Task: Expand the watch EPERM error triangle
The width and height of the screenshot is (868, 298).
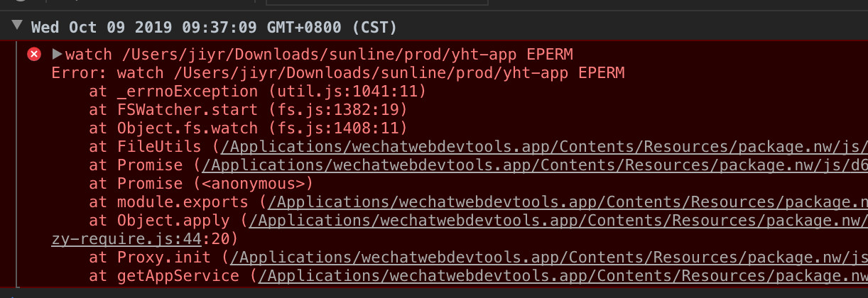Action: coord(58,54)
